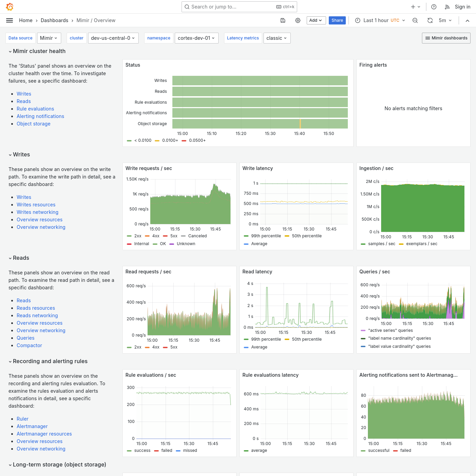
Task: Open the help menu question-mark icon
Action: pyautogui.click(x=433, y=7)
